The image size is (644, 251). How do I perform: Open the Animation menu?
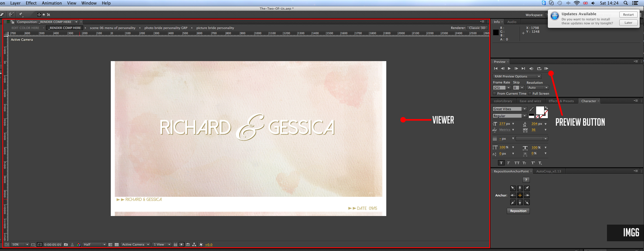click(52, 3)
